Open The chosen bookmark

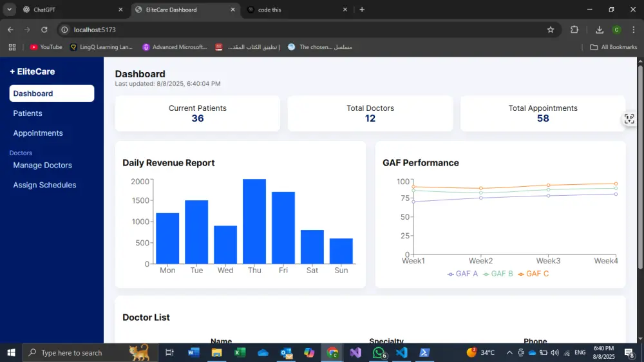point(320,47)
